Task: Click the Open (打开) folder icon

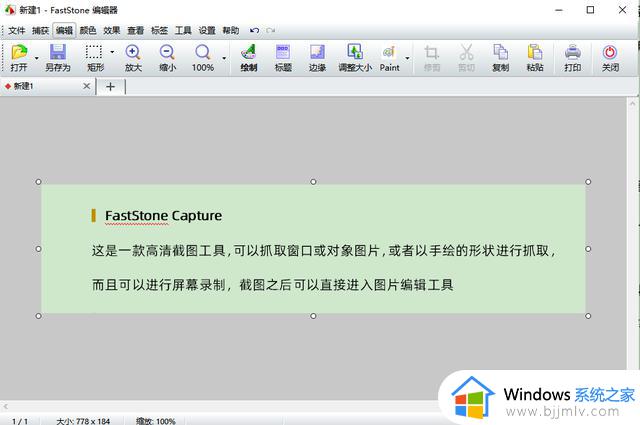Action: coord(19,52)
